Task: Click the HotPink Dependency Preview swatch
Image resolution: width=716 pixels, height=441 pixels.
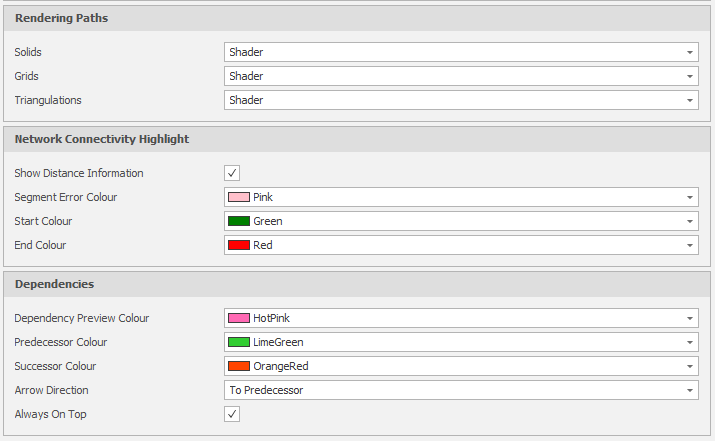Action: [x=239, y=318]
